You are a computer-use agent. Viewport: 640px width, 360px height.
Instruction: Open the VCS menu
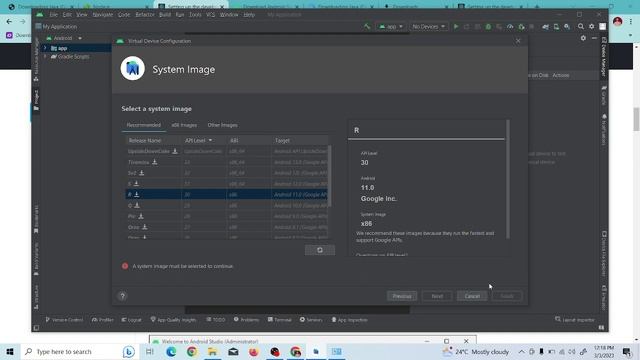click(210, 15)
